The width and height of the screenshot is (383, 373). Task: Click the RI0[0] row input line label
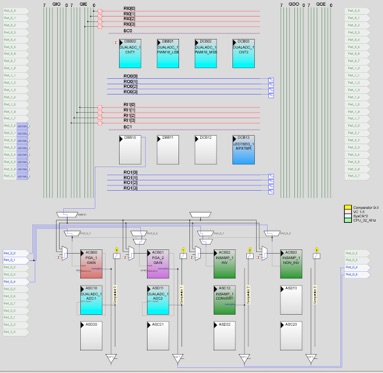pyautogui.click(x=129, y=8)
